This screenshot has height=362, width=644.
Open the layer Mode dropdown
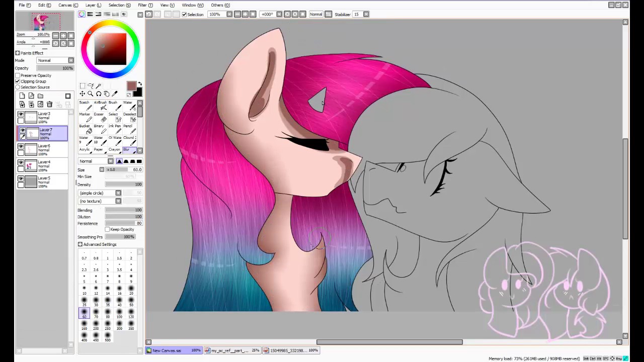pos(55,60)
